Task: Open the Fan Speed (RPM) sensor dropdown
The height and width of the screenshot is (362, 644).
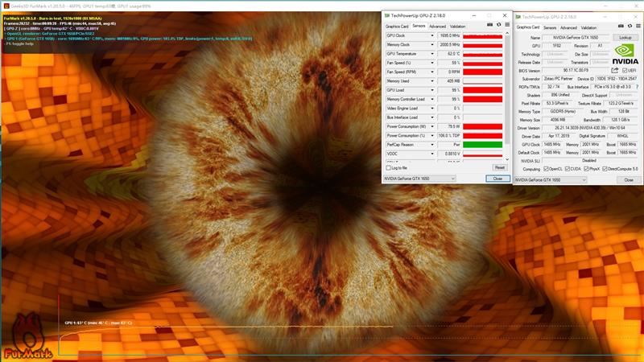Action: pyautogui.click(x=432, y=72)
